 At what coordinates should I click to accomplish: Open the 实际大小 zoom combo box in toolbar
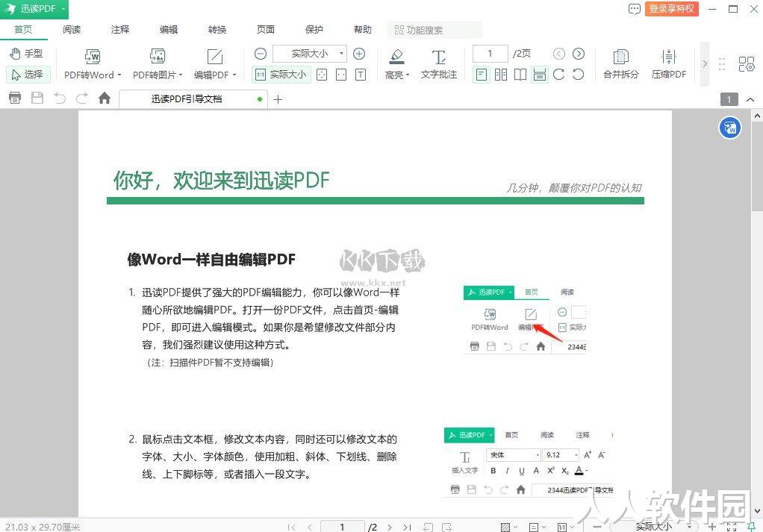[x=310, y=54]
